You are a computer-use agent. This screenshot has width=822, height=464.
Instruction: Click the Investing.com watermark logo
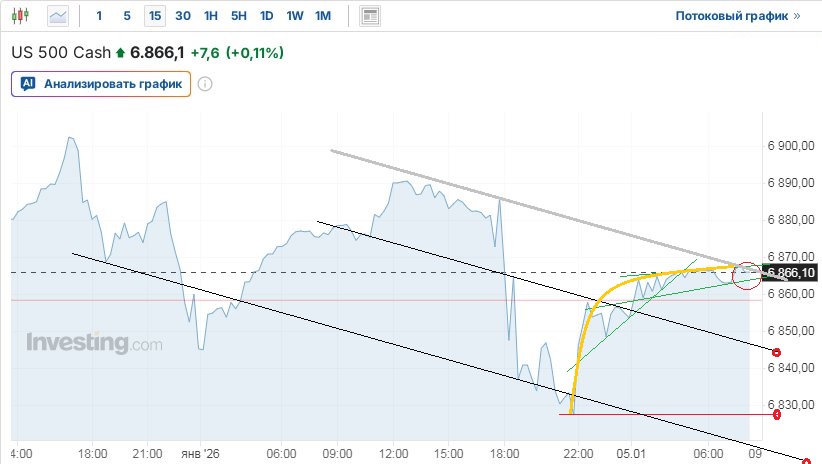click(x=93, y=343)
